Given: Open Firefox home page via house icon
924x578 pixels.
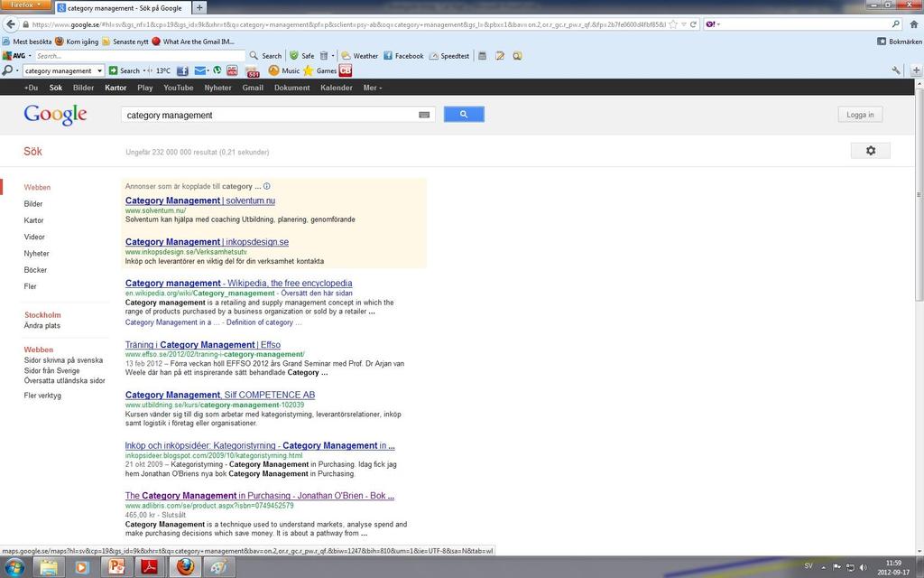Looking at the screenshot, I should [x=914, y=24].
